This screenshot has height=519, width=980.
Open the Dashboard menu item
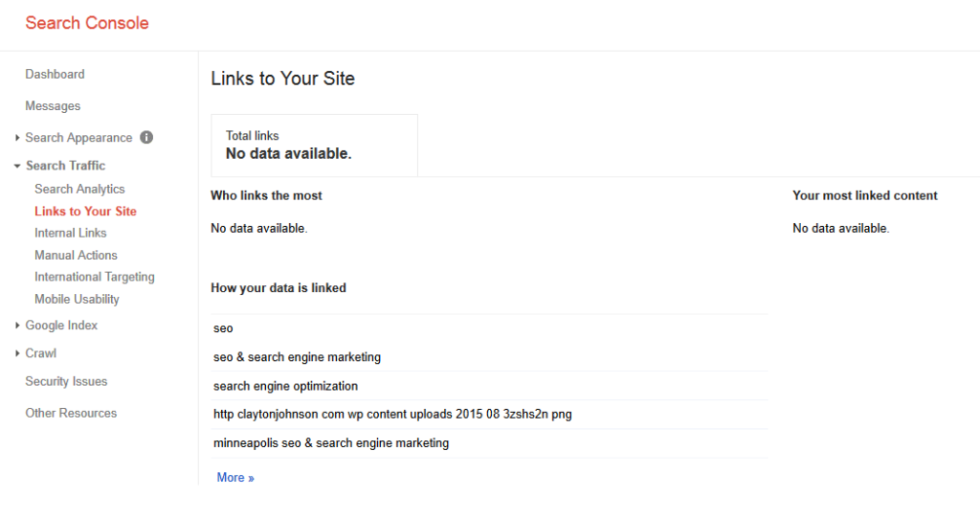[55, 74]
